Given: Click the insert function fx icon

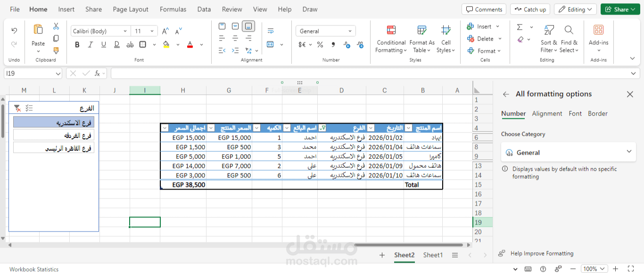Looking at the screenshot, I should [x=97, y=73].
